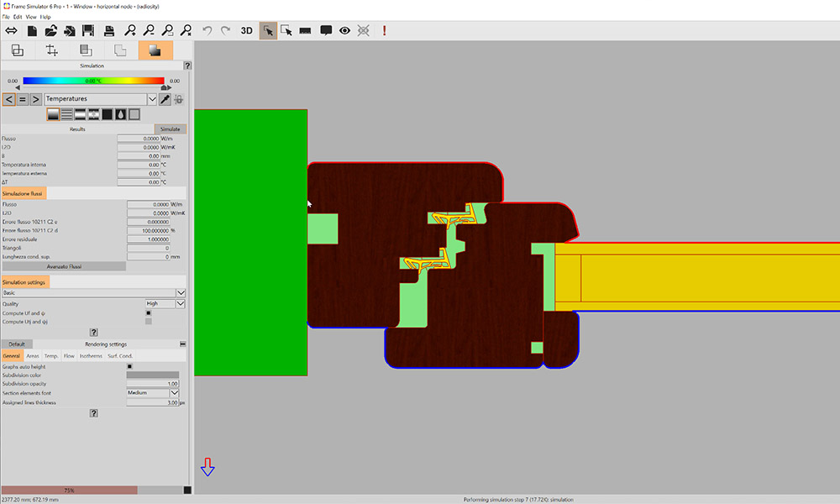Select the measurement ruler tool
The height and width of the screenshot is (504, 840).
305,30
